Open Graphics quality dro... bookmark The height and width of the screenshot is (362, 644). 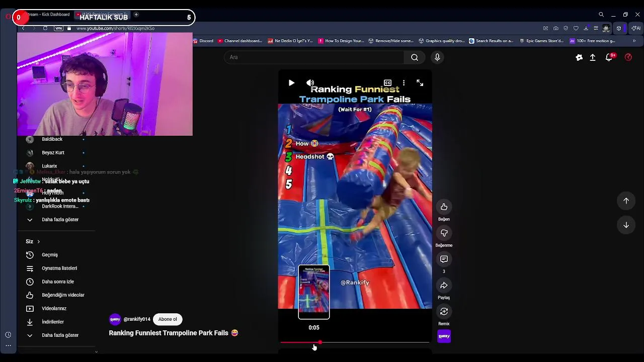[441, 41]
